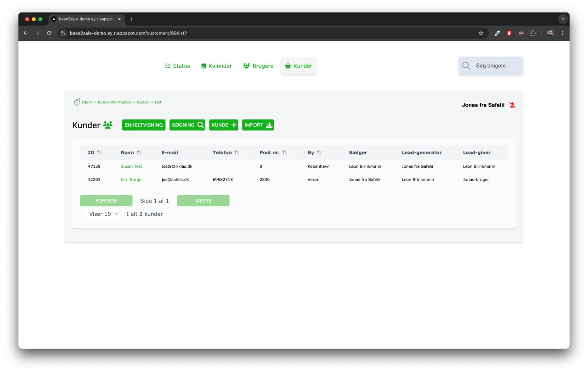The height and width of the screenshot is (373, 588).
Task: Click the By column sort icon
Action: pos(319,153)
